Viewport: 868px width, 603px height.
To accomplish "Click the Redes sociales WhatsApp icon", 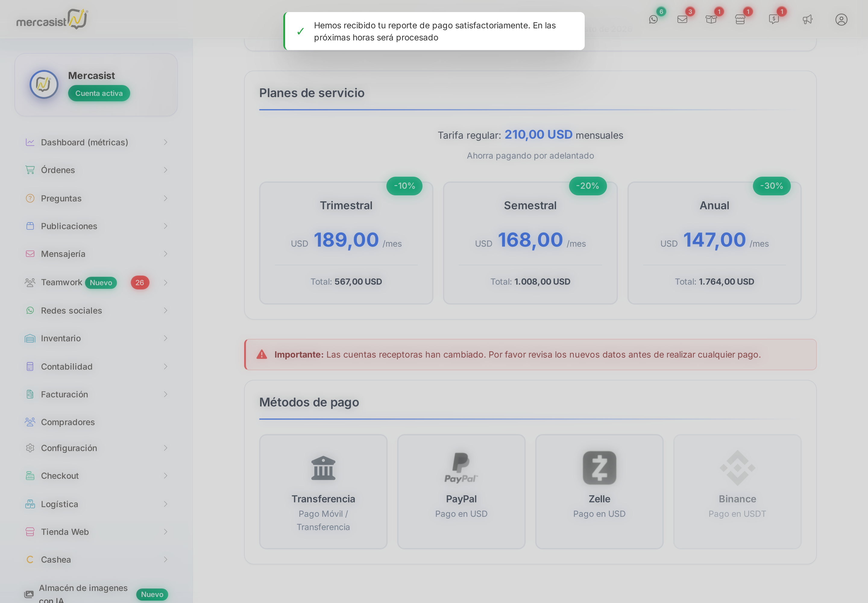I will 30,311.
